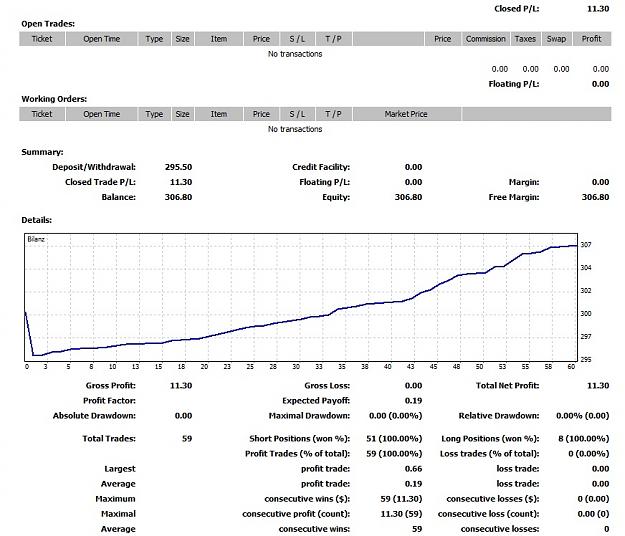This screenshot has width=625, height=536.
Task: Select the Total Net Profit value 11.30
Action: (598, 386)
